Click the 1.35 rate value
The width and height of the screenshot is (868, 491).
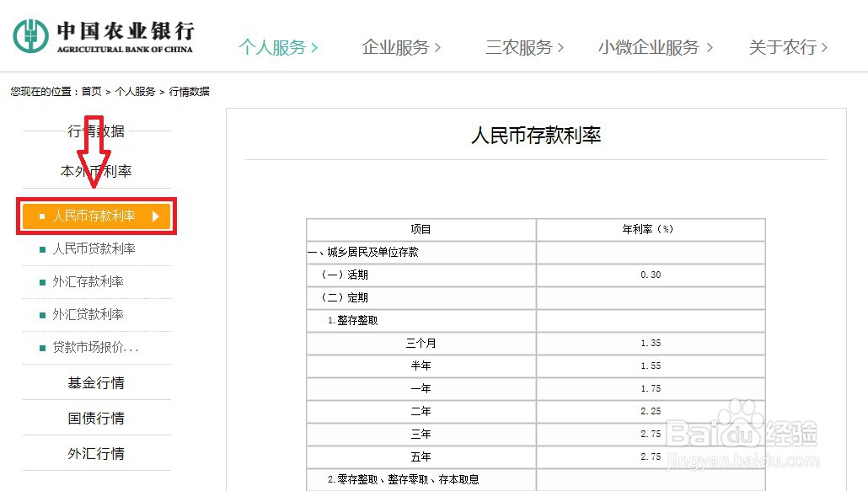pos(651,343)
